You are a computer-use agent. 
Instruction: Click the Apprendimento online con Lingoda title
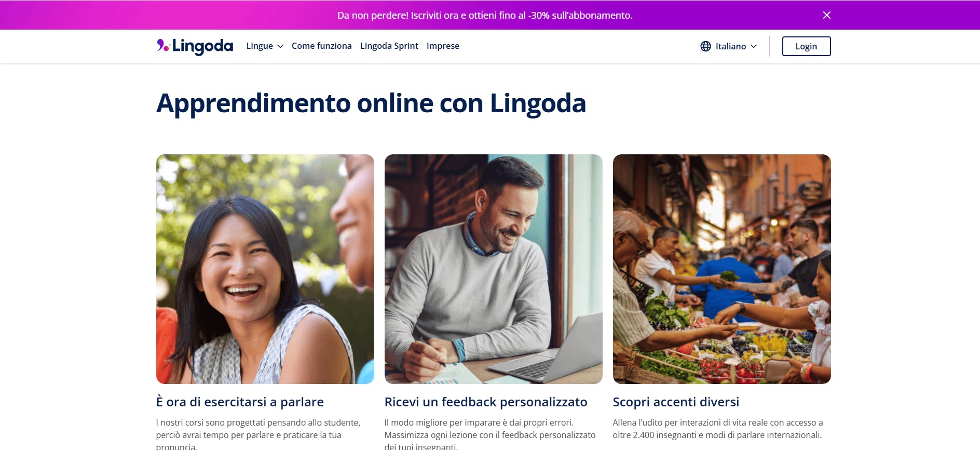coord(371,103)
